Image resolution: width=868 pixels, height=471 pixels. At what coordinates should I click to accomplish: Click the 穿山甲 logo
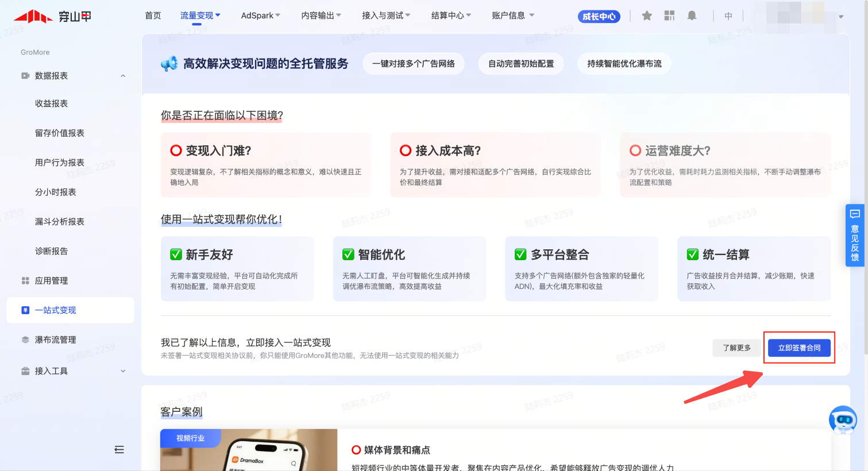pos(53,16)
